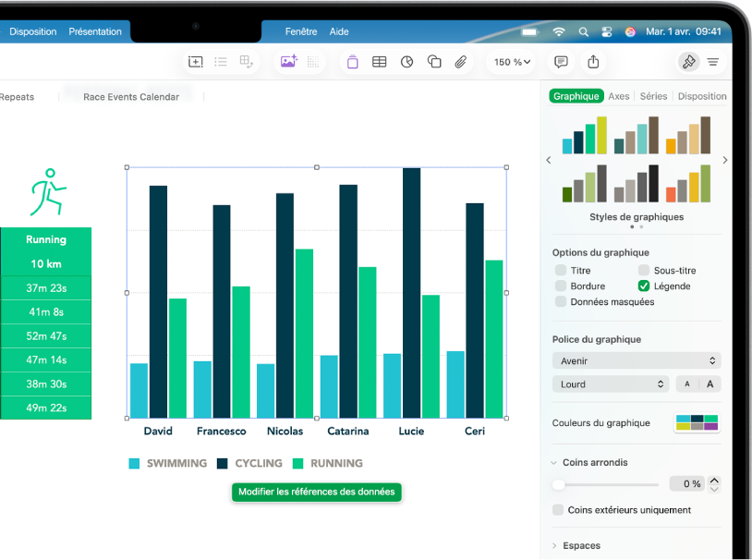Enable the Données masquées checkbox

tap(561, 302)
